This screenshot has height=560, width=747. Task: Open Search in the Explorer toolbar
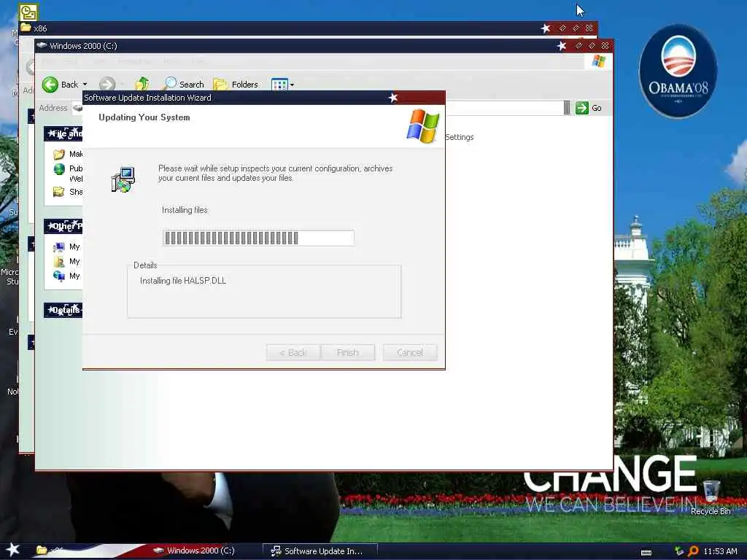(183, 85)
